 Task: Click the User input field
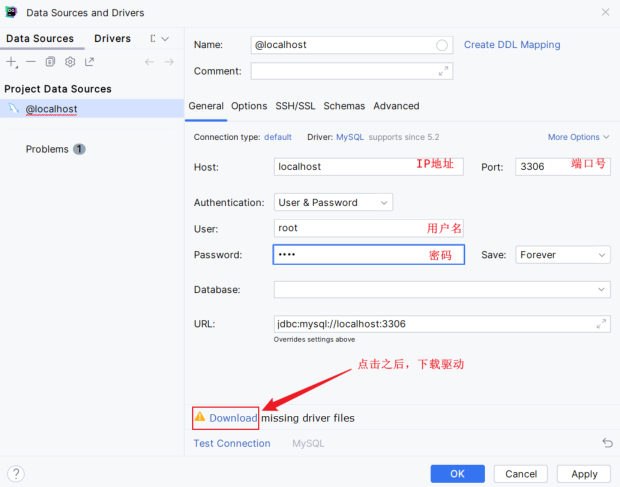click(x=369, y=228)
